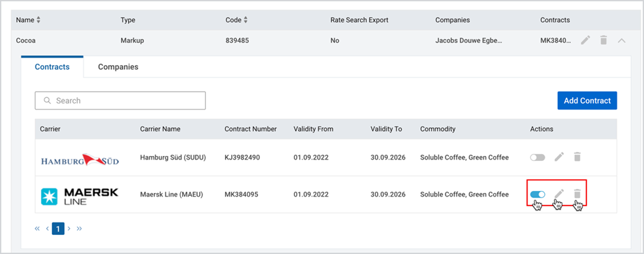Click the Validity From column header
The image size is (644, 254).
[313, 129]
